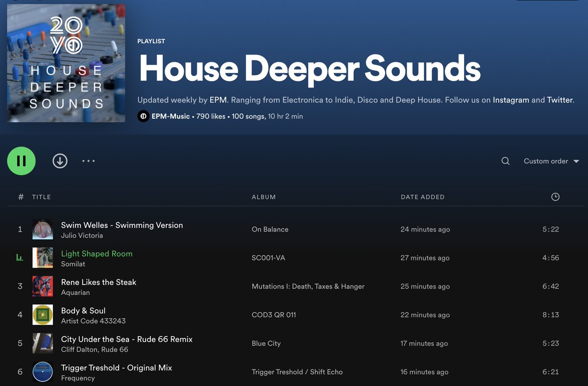The width and height of the screenshot is (588, 386).
Task: Click the EPM-Music round avatar icon
Action: click(143, 116)
